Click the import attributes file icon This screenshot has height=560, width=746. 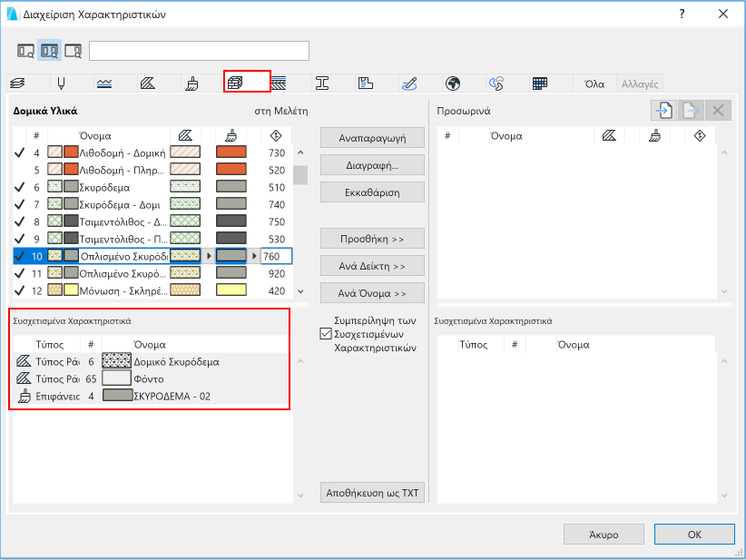click(x=663, y=111)
